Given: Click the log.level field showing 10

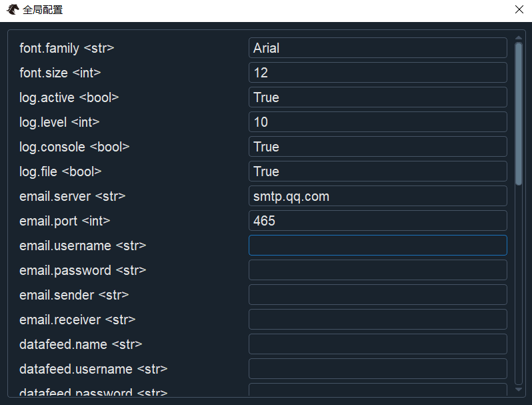Looking at the screenshot, I should (x=377, y=122).
